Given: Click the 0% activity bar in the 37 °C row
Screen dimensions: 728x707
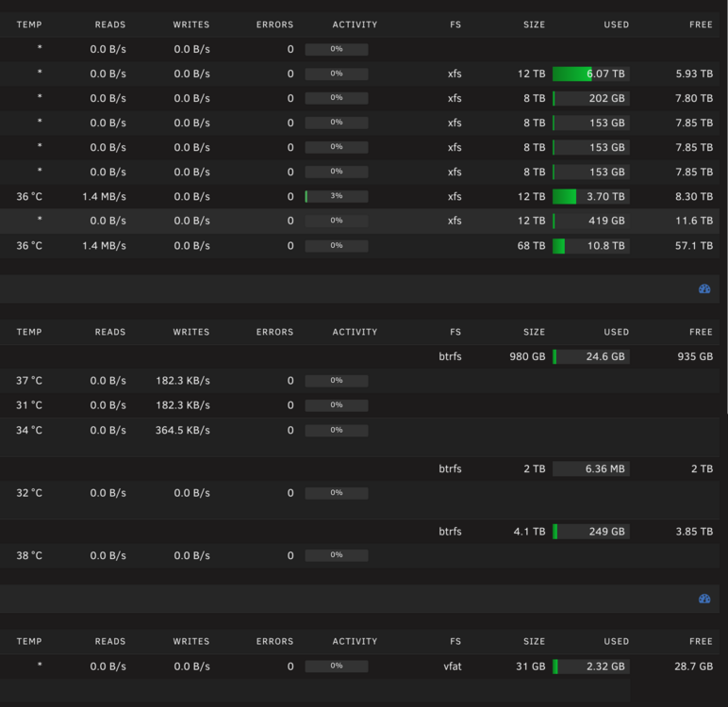Looking at the screenshot, I should click(x=337, y=381).
